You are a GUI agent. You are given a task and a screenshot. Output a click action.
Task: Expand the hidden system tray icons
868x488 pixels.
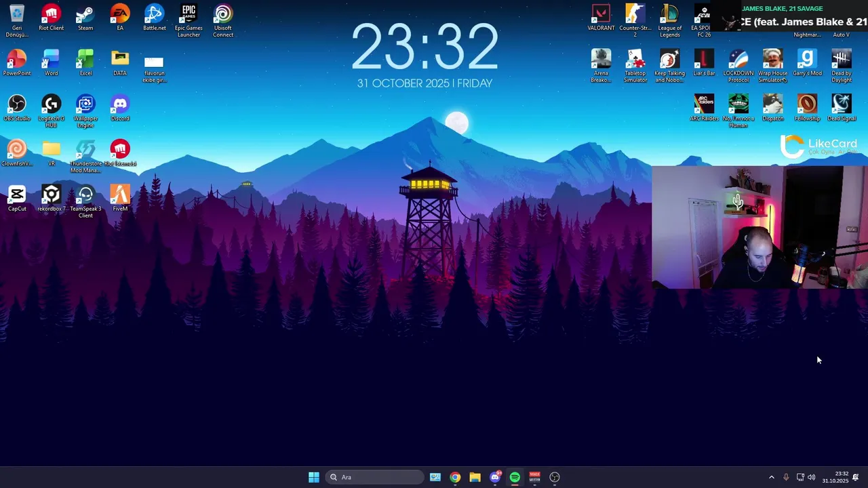(x=771, y=477)
